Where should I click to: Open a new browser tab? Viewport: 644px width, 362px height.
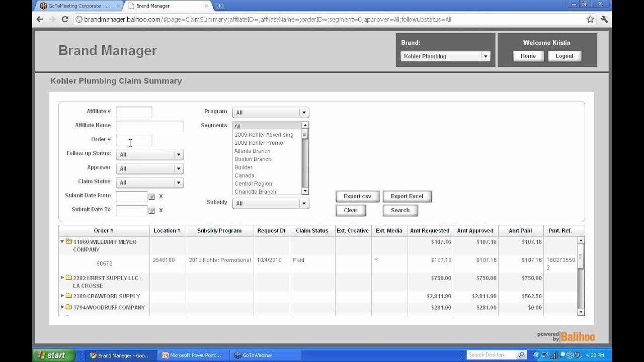[219, 6]
